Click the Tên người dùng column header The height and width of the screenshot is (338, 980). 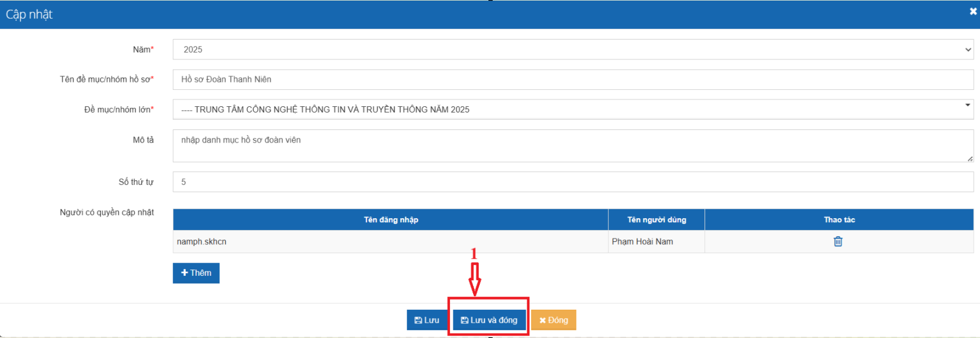tap(657, 220)
